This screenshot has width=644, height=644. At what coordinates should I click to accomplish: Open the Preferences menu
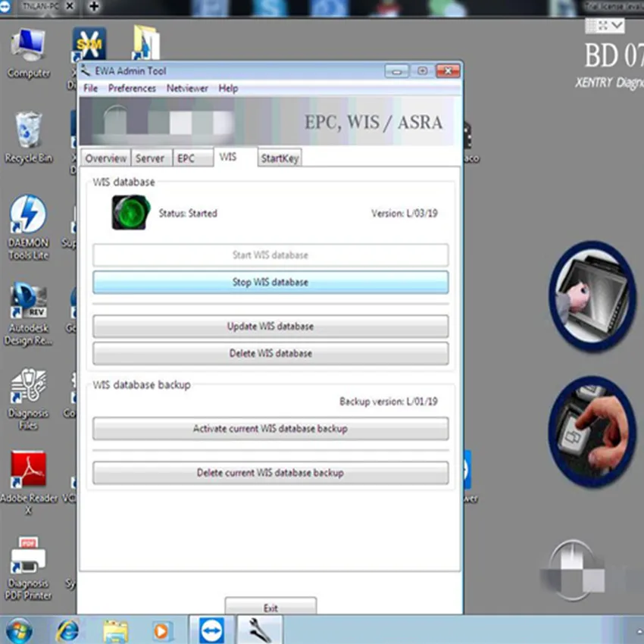tap(132, 89)
